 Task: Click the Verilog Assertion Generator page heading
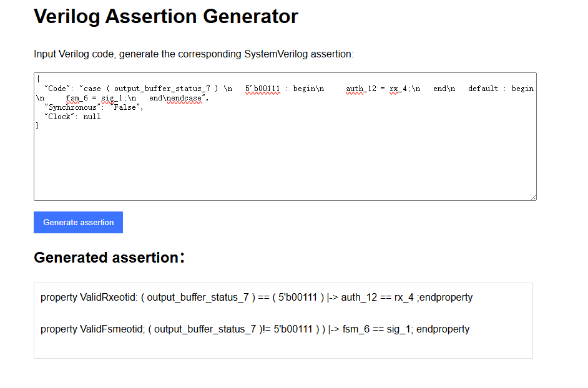pos(166,17)
